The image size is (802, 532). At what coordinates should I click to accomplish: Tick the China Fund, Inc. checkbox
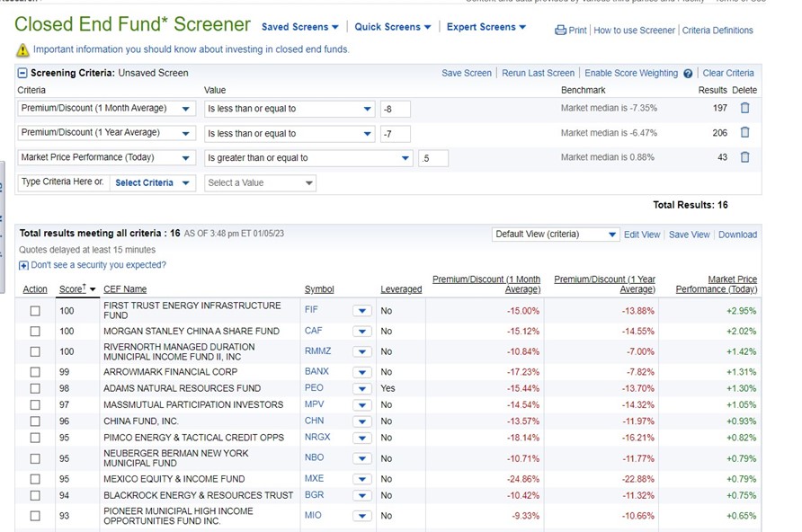[35, 421]
